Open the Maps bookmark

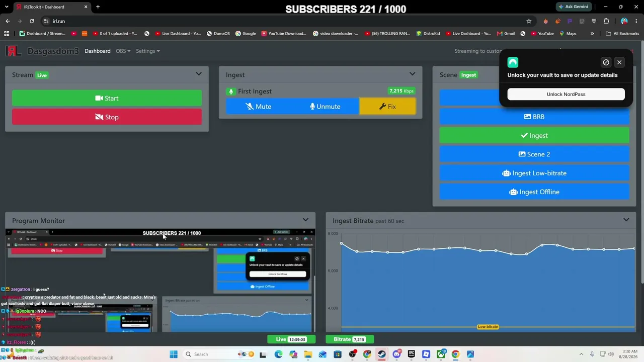click(x=568, y=34)
